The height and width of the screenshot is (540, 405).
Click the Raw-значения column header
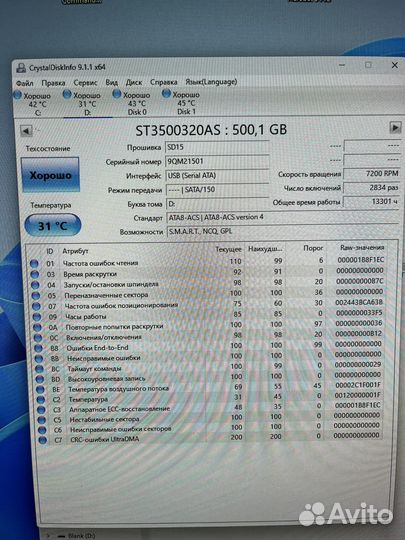[x=362, y=247]
